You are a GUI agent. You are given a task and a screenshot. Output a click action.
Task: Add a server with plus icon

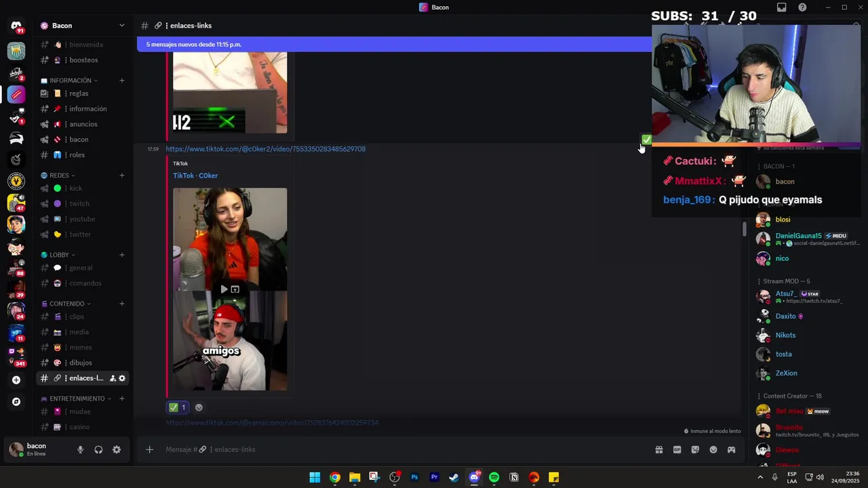coord(16,380)
